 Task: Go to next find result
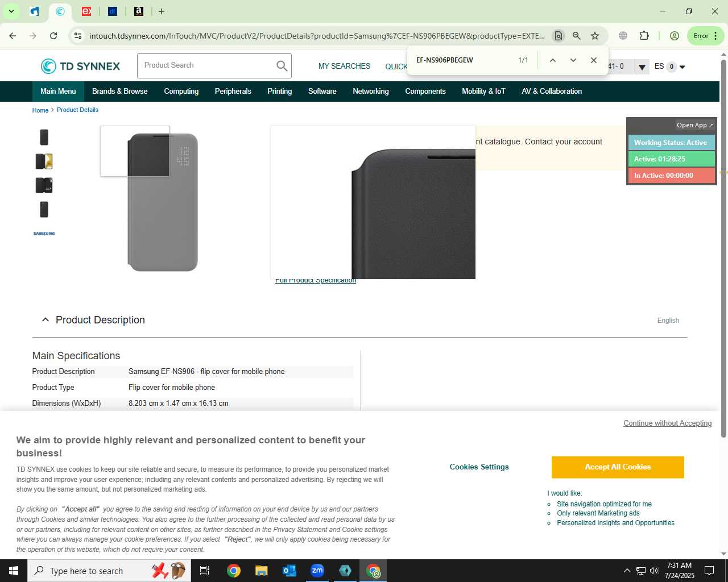point(573,60)
